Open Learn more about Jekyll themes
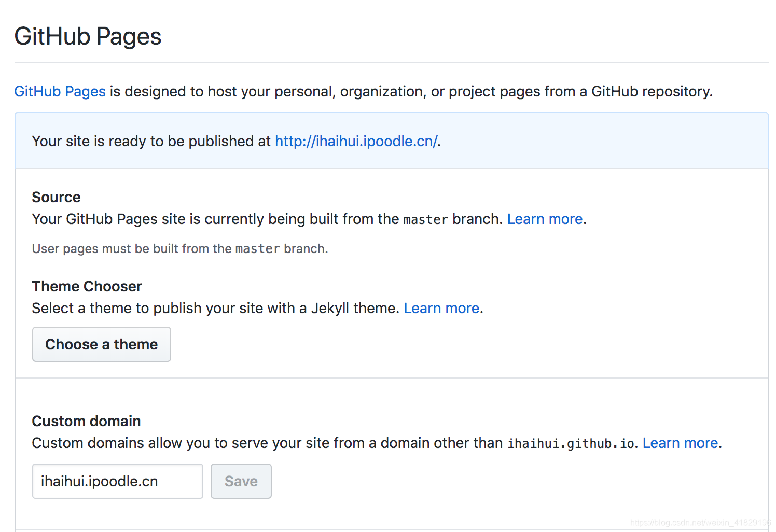The image size is (776, 532). tap(441, 309)
